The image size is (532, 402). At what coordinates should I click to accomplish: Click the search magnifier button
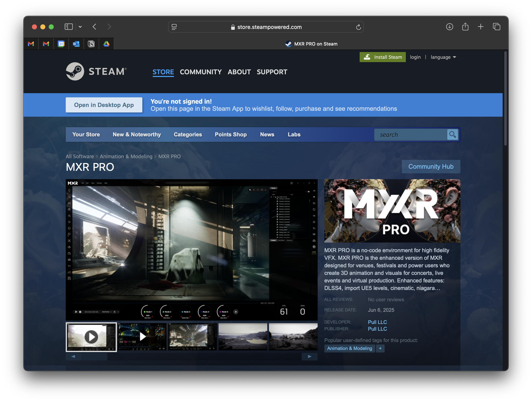tap(452, 134)
